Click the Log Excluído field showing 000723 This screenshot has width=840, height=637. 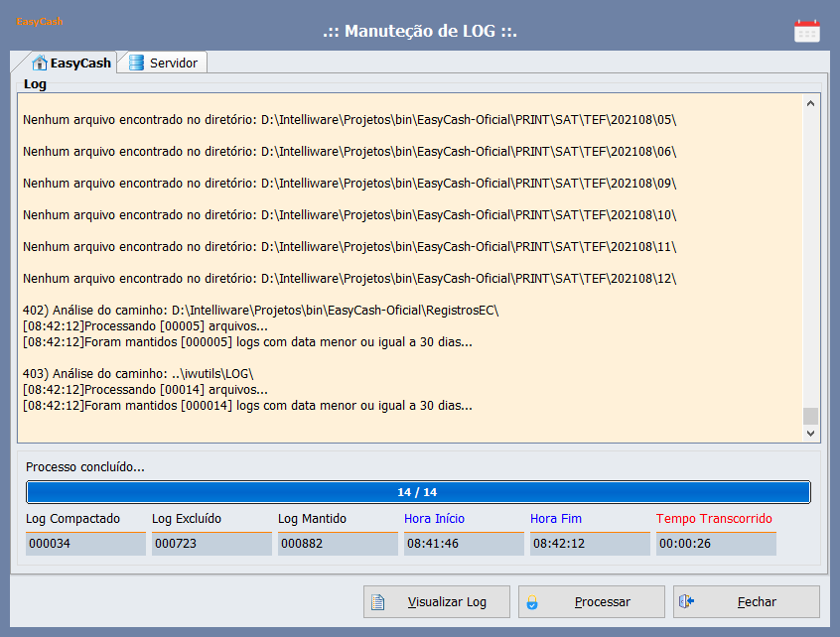211,544
